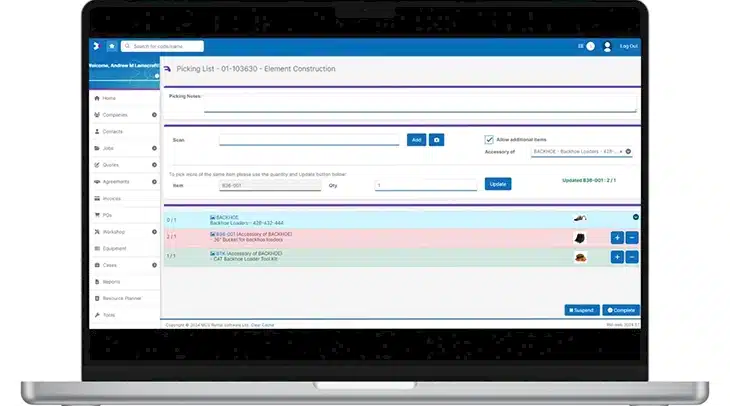
Task: Add workshop entry with plus icon
Action: [x=154, y=232]
